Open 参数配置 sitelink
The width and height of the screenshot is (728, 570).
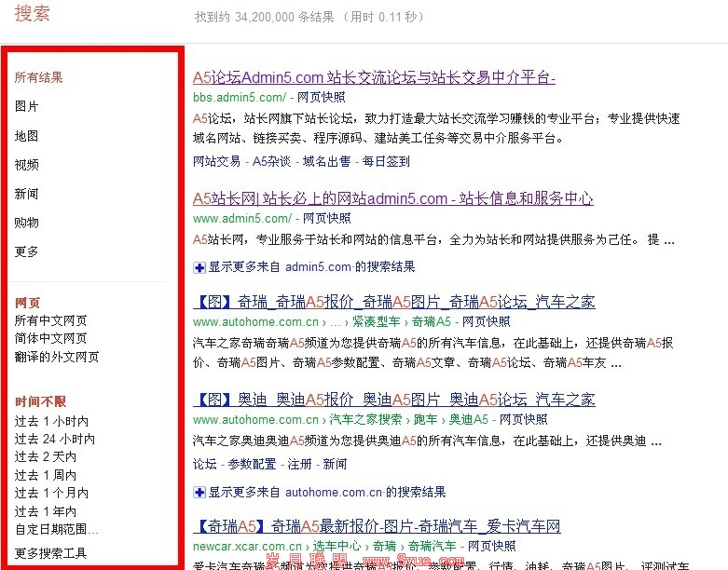click(252, 464)
